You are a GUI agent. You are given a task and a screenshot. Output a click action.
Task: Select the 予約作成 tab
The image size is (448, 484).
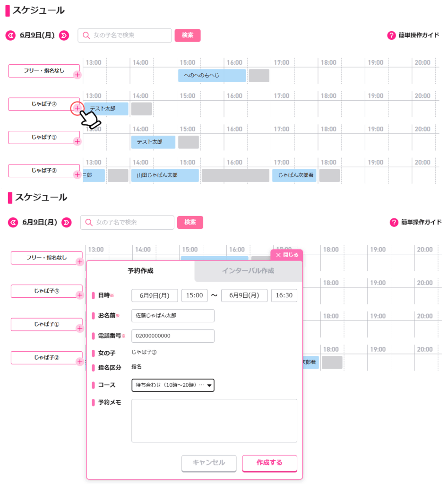141,271
